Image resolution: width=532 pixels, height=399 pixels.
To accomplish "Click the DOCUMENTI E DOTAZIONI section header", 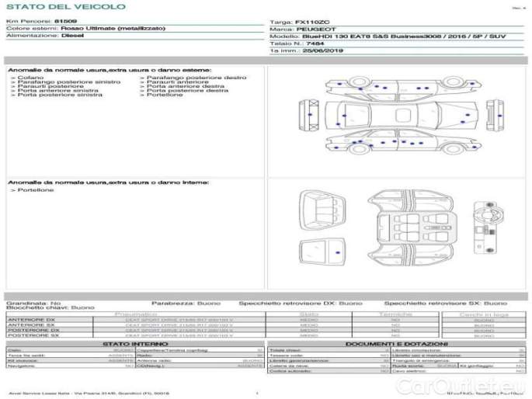I will pyautogui.click(x=397, y=344).
